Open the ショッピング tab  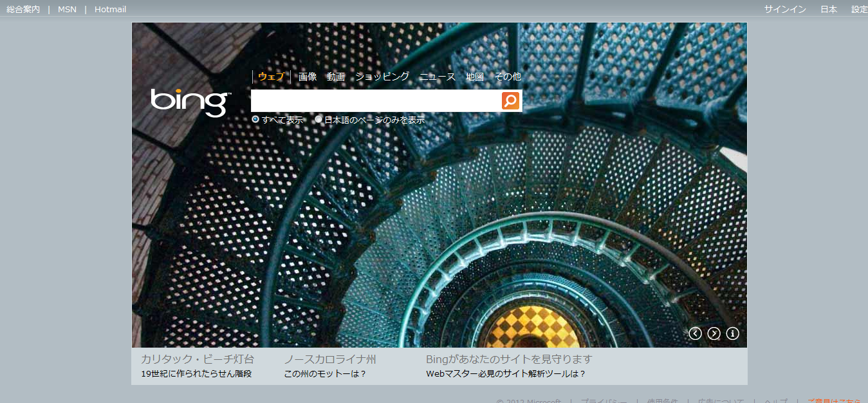point(382,77)
